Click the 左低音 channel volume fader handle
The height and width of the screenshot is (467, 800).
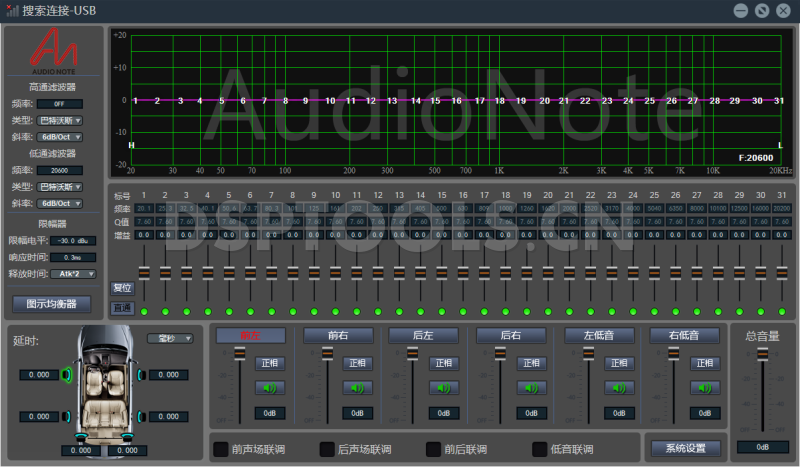(588, 353)
